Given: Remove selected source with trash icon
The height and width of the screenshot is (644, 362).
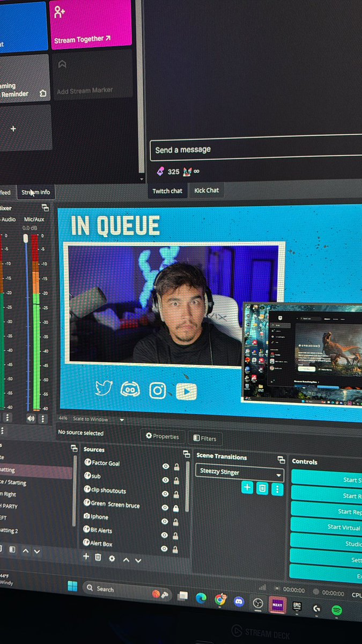Looking at the screenshot, I should coord(98,558).
